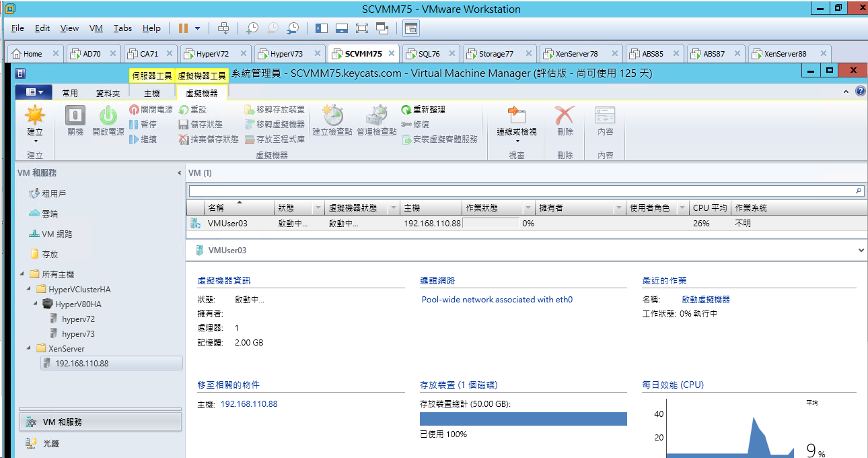Open the VMware Edit menu
The image size is (868, 458).
(x=42, y=28)
